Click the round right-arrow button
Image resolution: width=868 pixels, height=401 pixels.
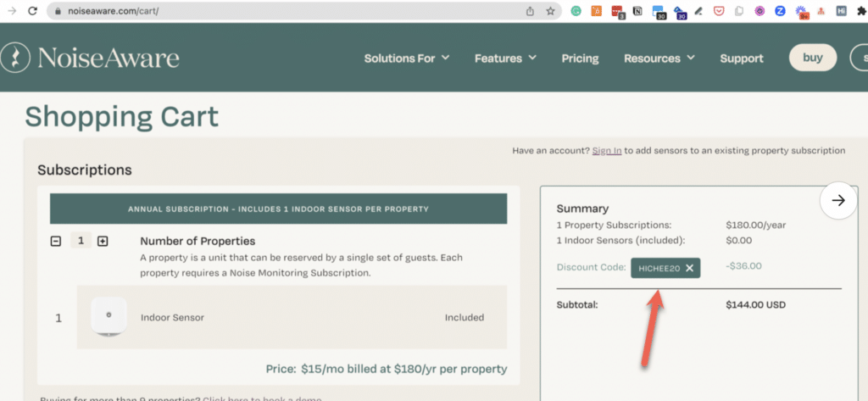point(838,201)
